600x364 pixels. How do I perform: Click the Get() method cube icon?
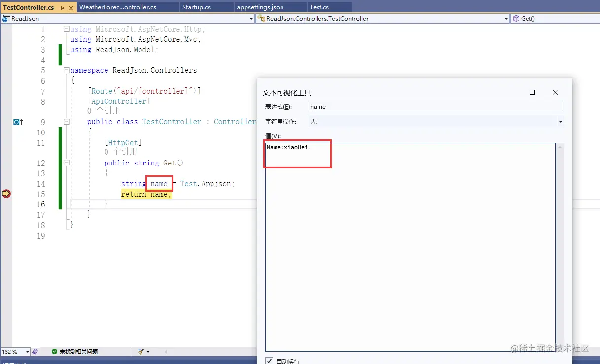point(516,19)
